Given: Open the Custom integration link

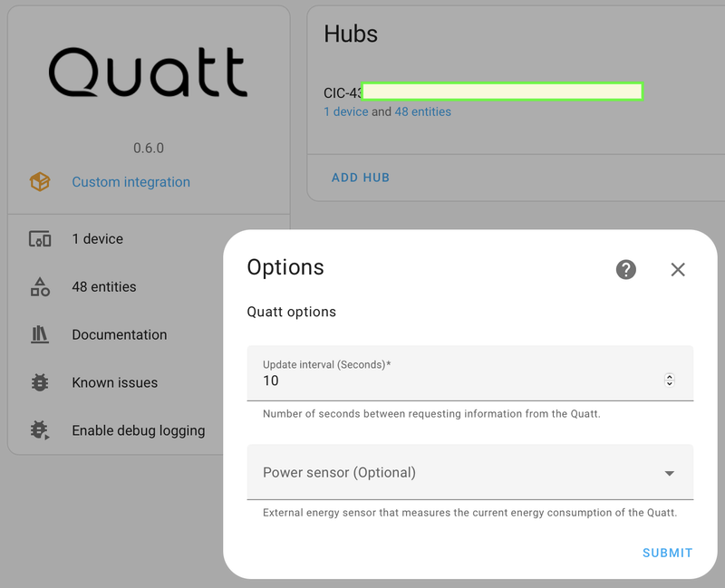Looking at the screenshot, I should [x=131, y=182].
